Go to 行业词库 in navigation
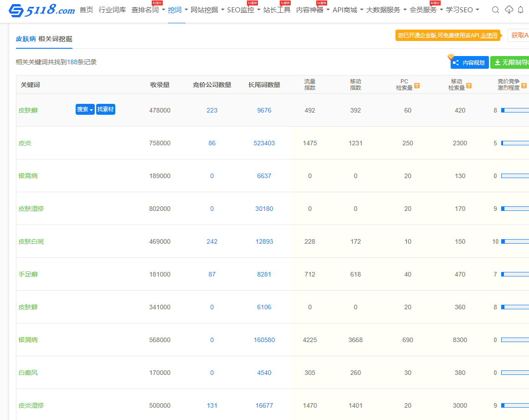 pos(112,10)
